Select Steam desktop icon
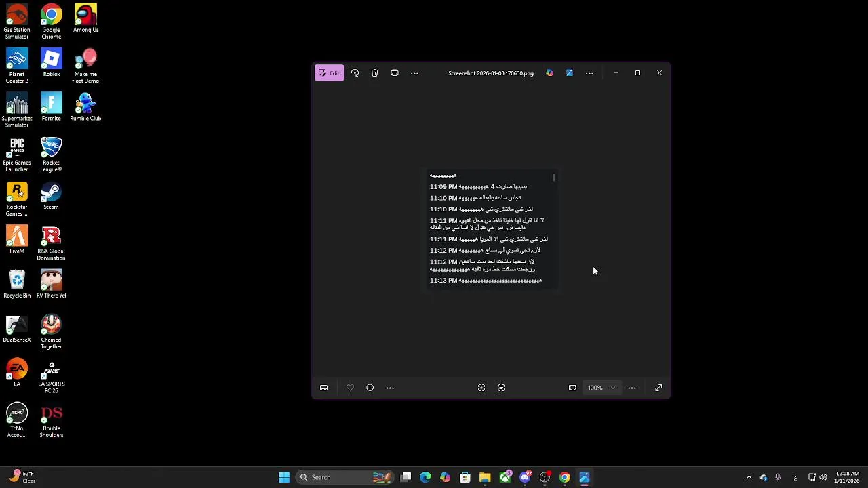The width and height of the screenshot is (868, 488). (51, 196)
